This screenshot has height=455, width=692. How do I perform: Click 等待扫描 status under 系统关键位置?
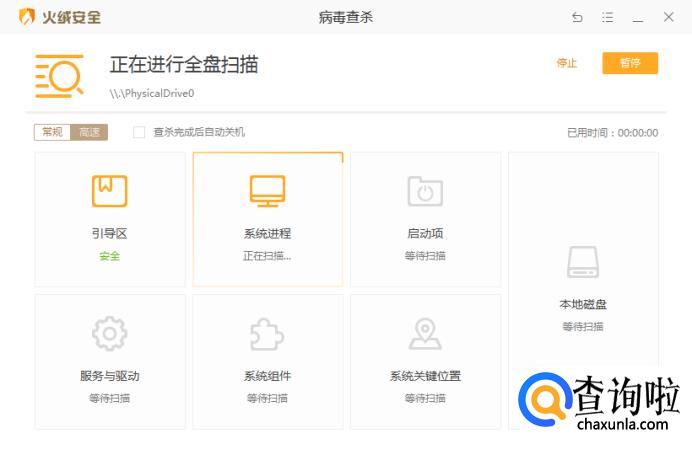(425, 399)
